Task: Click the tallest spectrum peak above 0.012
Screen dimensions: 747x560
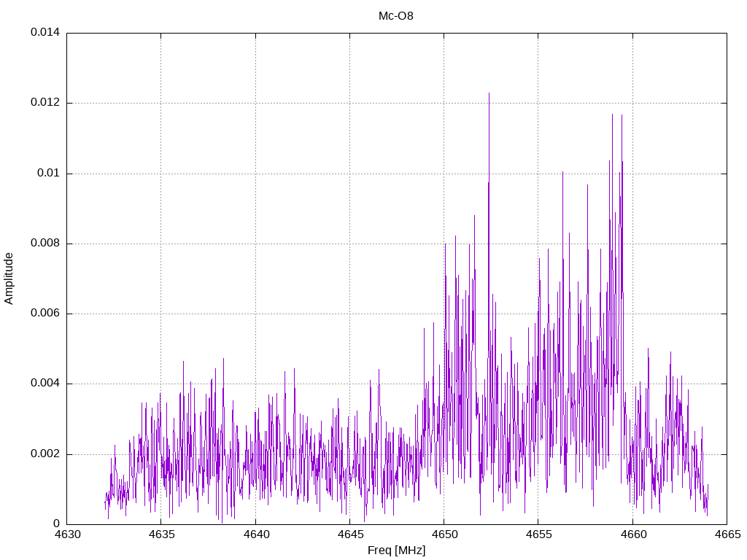Action: [x=489, y=94]
